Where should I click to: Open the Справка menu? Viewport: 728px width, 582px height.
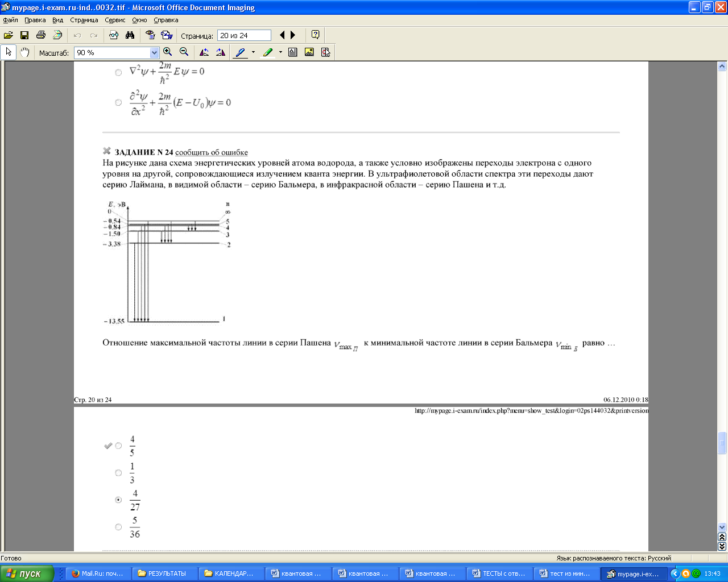166,20
